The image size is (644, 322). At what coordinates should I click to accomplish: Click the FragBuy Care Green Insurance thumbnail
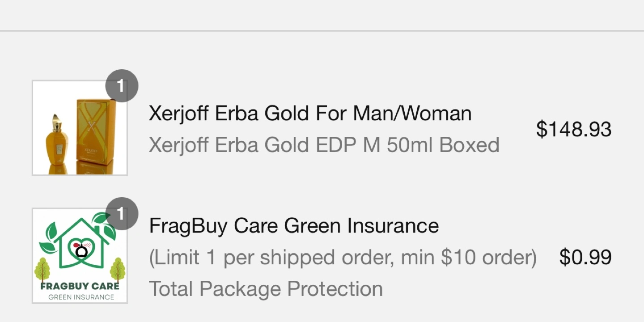point(80,256)
